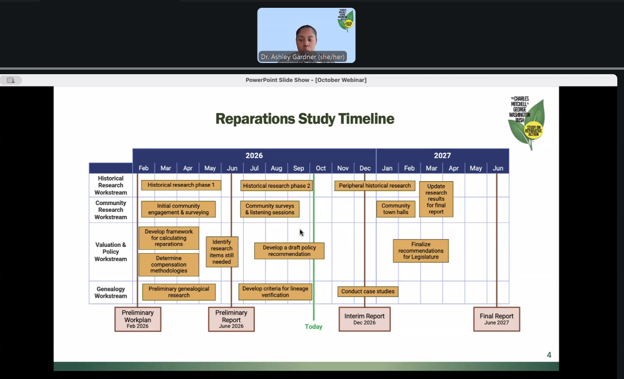Click the Historical Research Workstream row label
This screenshot has height=379, width=624.
[x=111, y=186]
